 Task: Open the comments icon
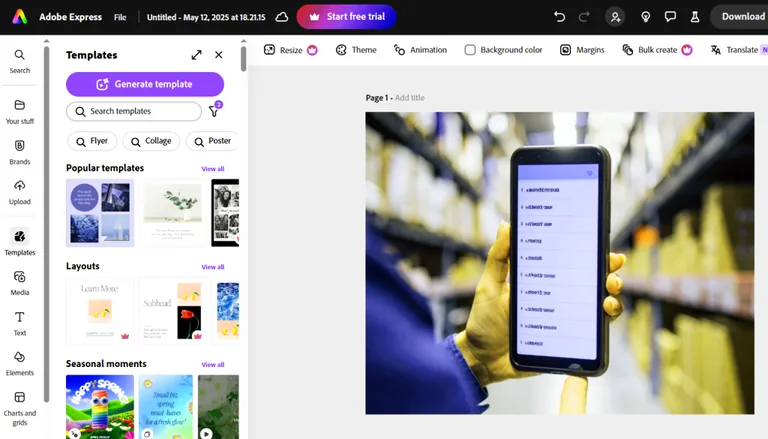point(670,17)
